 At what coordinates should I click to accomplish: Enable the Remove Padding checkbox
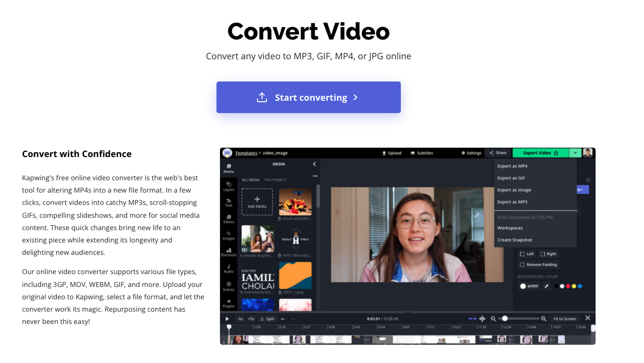coord(522,265)
